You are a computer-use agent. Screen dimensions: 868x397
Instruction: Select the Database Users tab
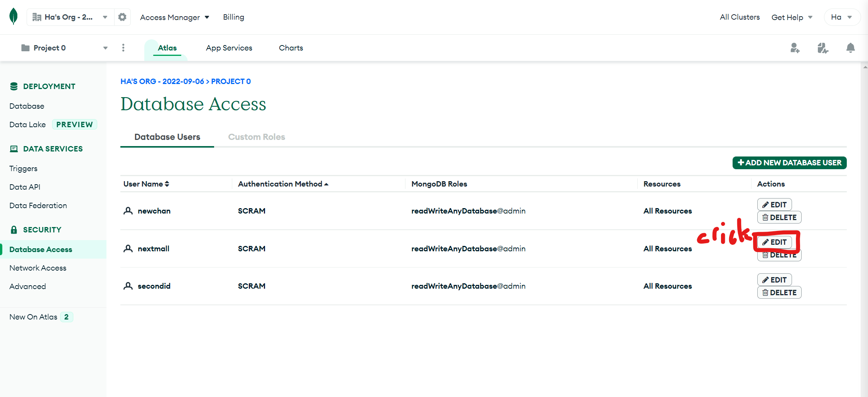pos(167,137)
